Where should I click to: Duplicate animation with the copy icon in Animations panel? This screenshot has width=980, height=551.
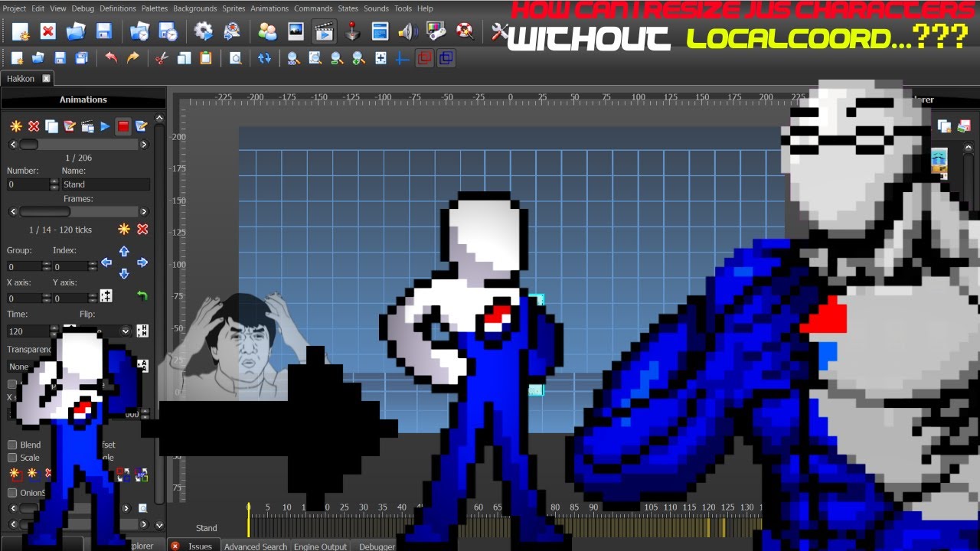tap(51, 126)
